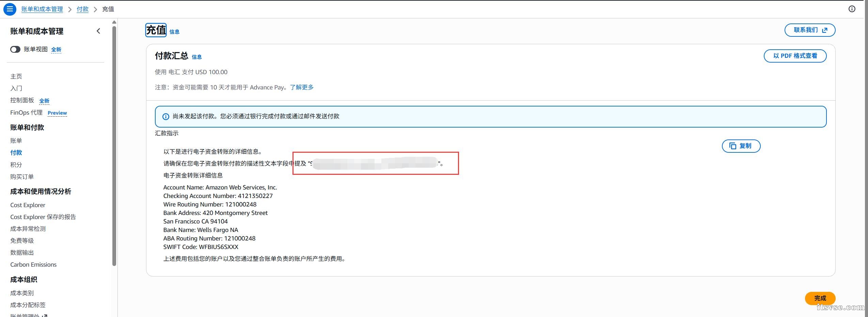Image resolution: width=868 pixels, height=317 pixels.
Task: Click the 了解更多 link
Action: (x=302, y=87)
